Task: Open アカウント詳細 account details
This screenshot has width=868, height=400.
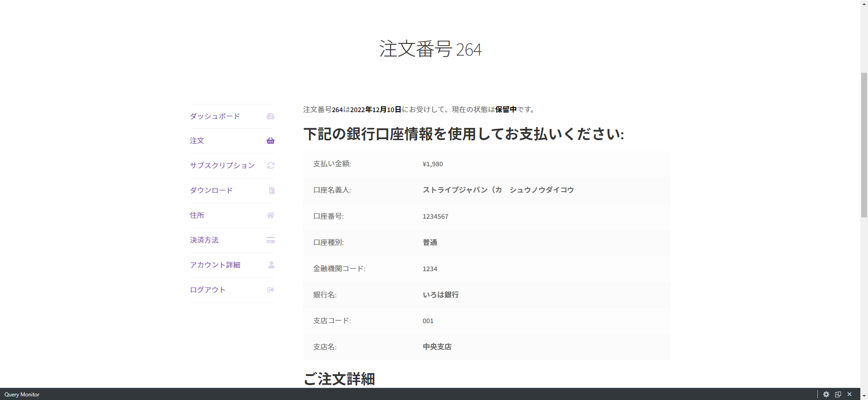Action: 215,265
